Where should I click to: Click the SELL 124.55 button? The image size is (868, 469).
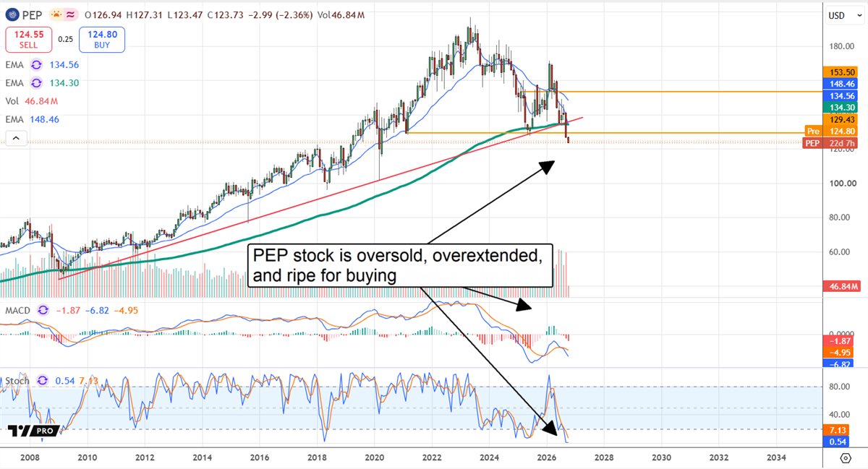tap(28, 40)
